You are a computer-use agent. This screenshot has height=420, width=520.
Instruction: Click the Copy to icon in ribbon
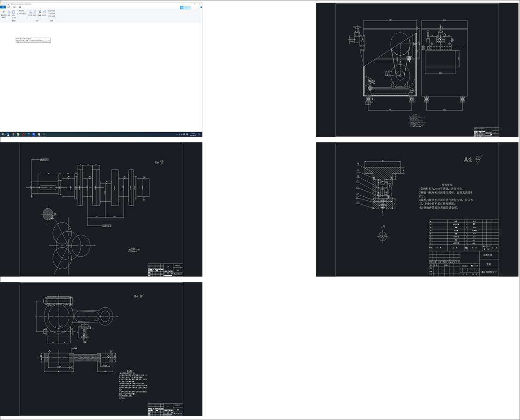35,13
